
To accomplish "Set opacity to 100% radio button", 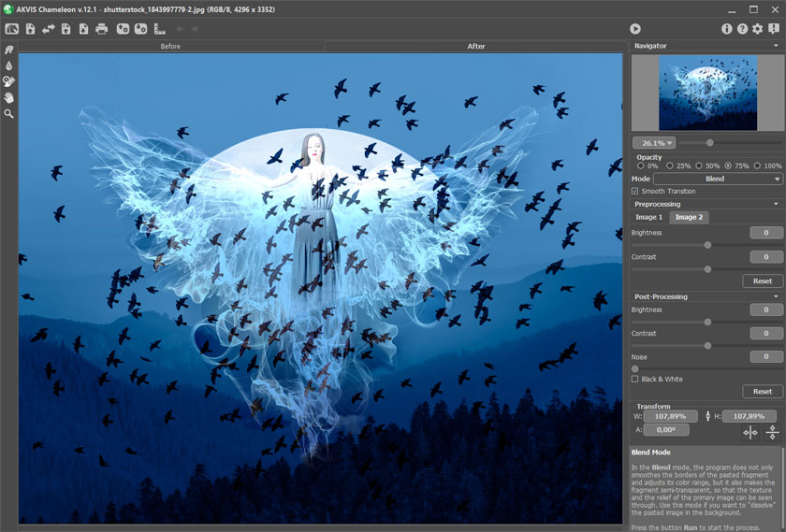I will tap(757, 165).
